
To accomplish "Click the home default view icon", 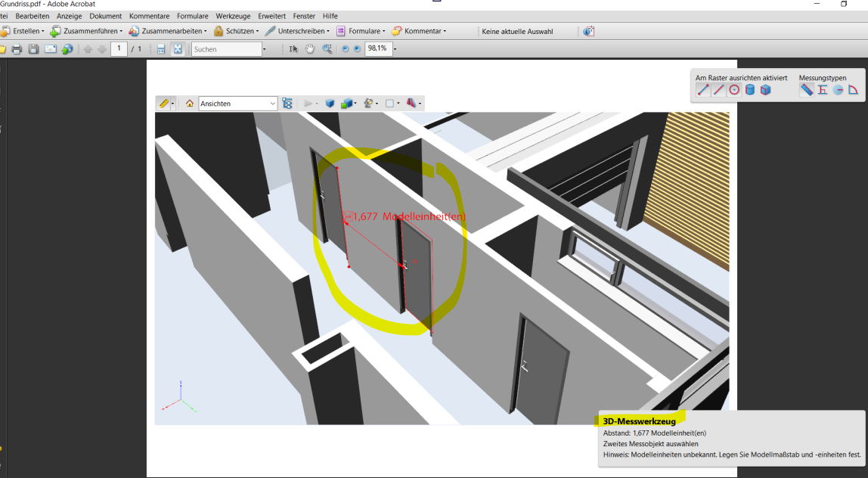I will 190,104.
